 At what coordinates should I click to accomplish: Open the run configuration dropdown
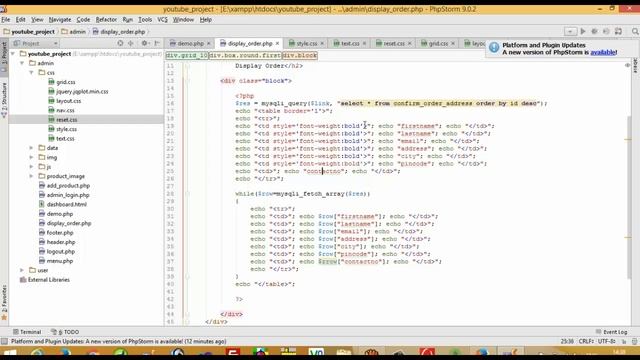coord(570,31)
